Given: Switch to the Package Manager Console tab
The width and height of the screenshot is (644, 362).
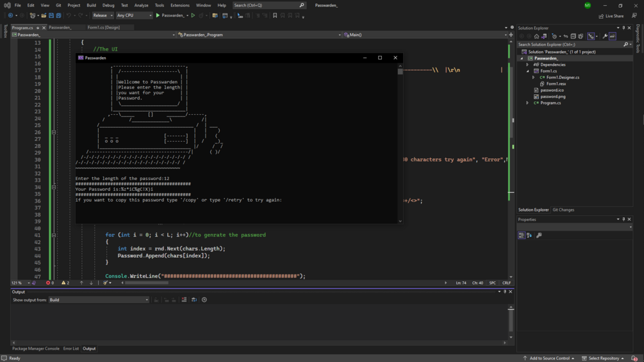Looking at the screenshot, I should [36, 349].
